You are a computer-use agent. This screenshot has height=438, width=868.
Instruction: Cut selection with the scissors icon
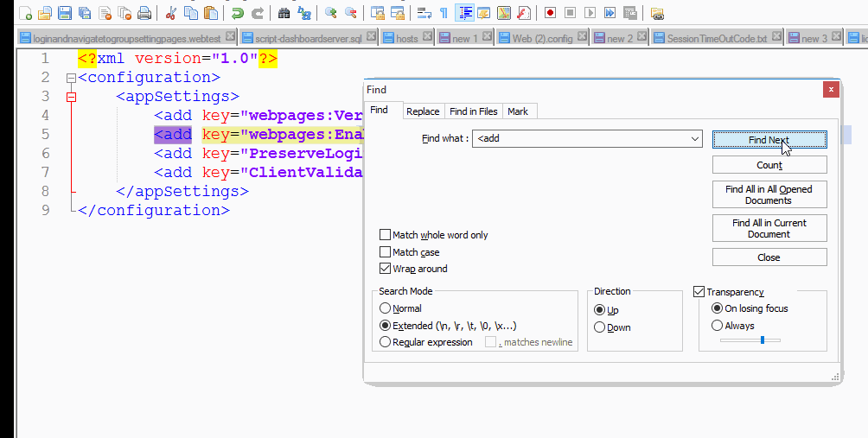tap(171, 13)
